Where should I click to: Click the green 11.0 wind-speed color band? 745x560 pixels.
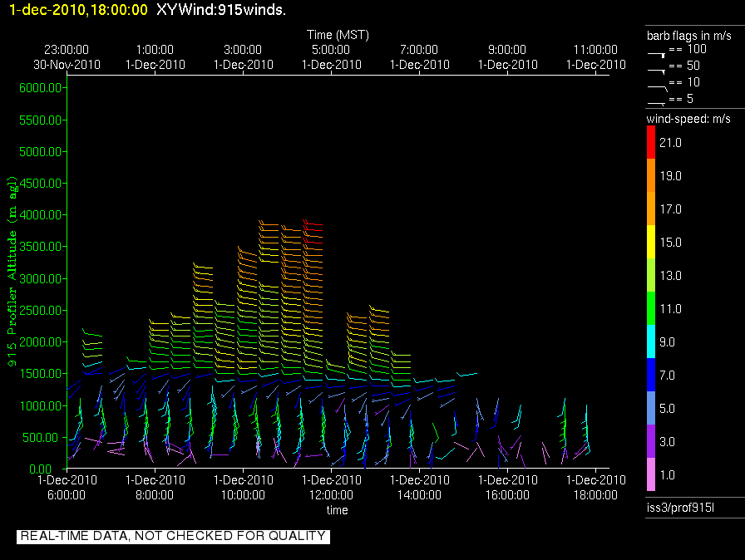pos(651,308)
